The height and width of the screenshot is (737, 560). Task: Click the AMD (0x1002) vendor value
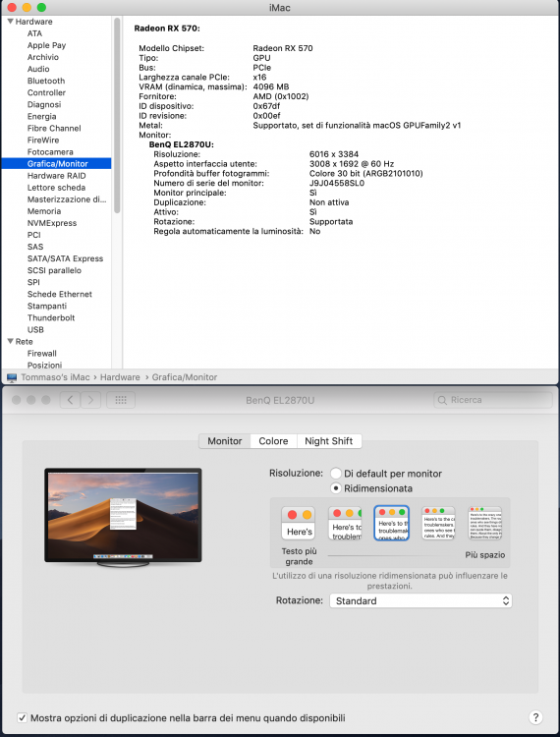point(281,96)
